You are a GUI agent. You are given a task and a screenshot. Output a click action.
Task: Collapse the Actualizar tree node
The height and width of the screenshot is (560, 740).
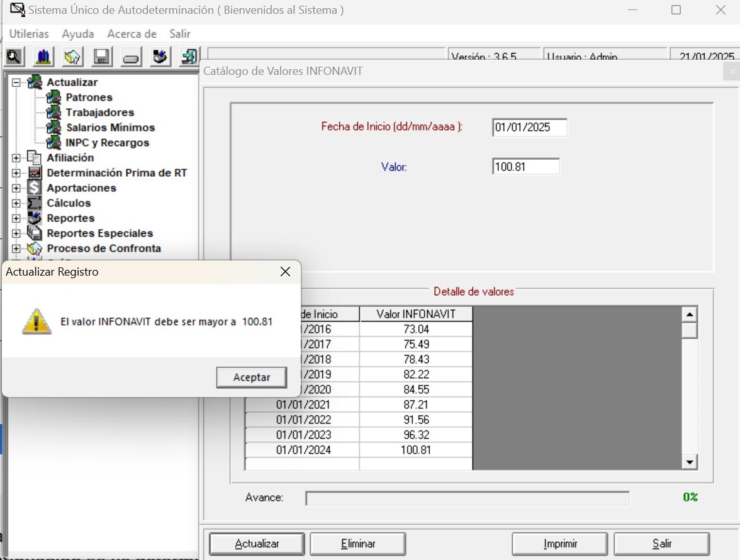tap(16, 82)
